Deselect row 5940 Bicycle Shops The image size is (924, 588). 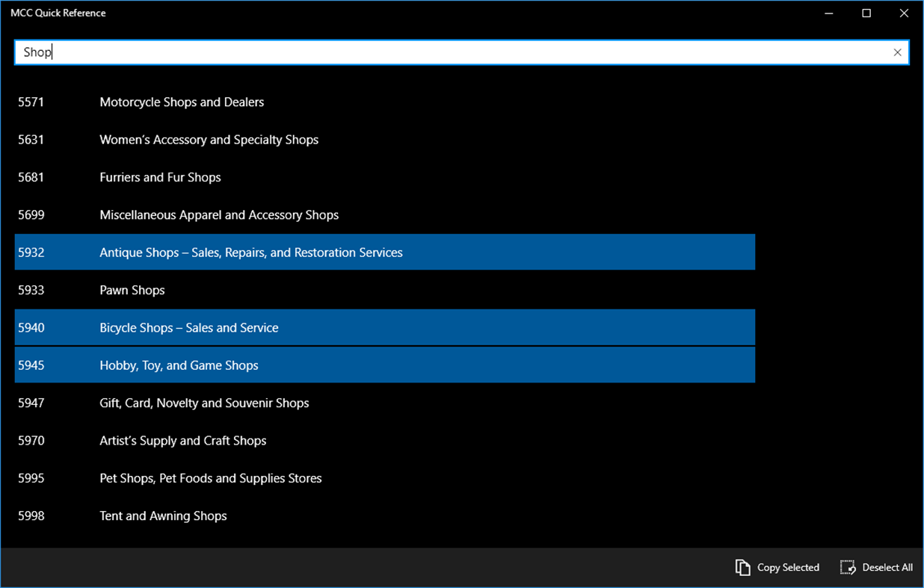pyautogui.click(x=299, y=327)
